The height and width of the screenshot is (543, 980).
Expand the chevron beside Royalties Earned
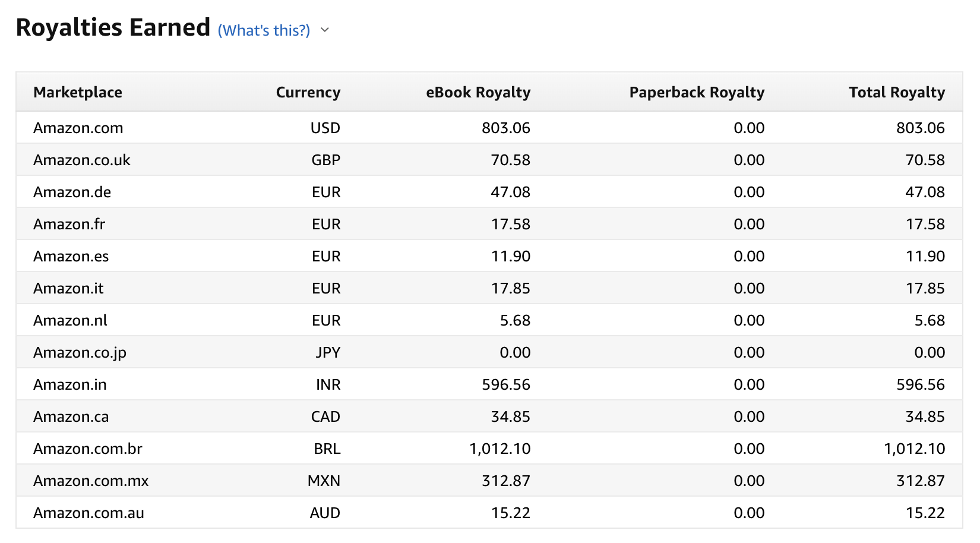click(325, 30)
